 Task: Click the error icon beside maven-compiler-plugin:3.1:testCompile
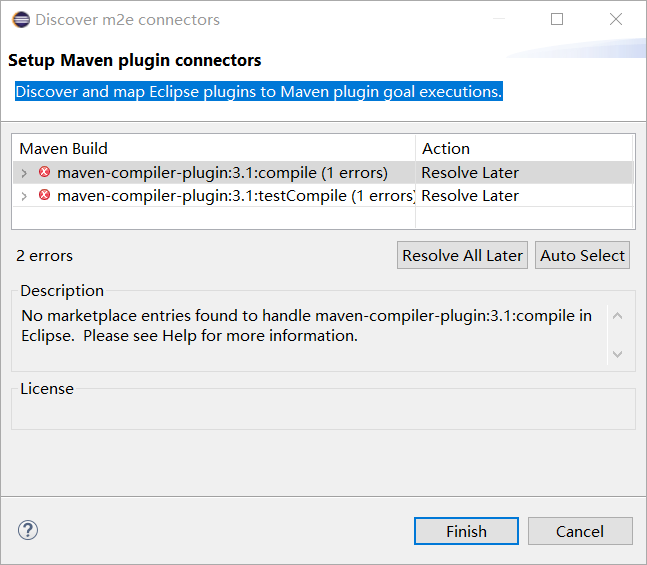click(45, 195)
